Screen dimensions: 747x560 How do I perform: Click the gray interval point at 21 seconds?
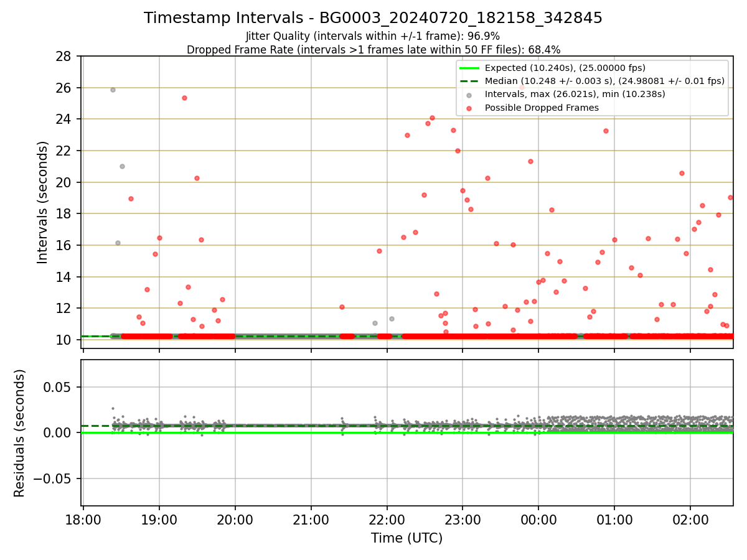coord(122,166)
